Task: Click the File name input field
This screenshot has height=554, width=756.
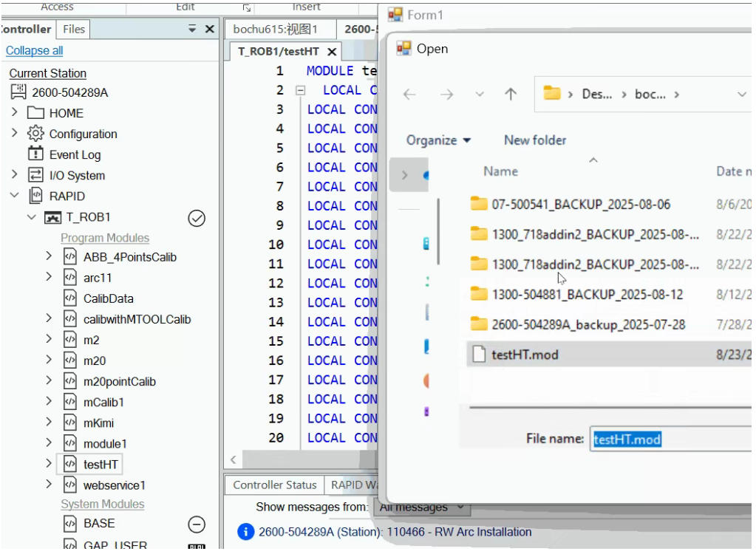Action: point(669,439)
